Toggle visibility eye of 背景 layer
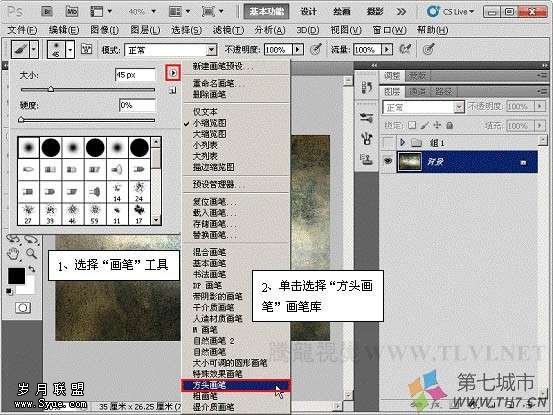 388,161
